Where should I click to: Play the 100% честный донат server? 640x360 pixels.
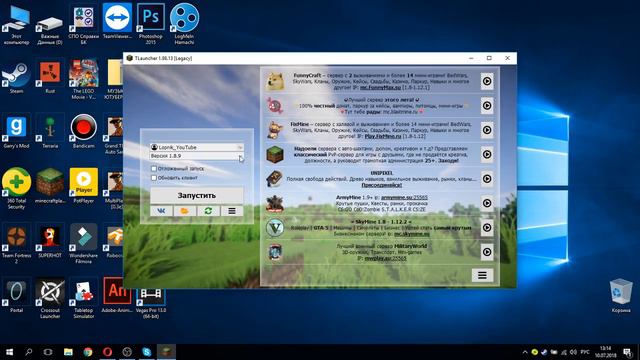point(487,106)
